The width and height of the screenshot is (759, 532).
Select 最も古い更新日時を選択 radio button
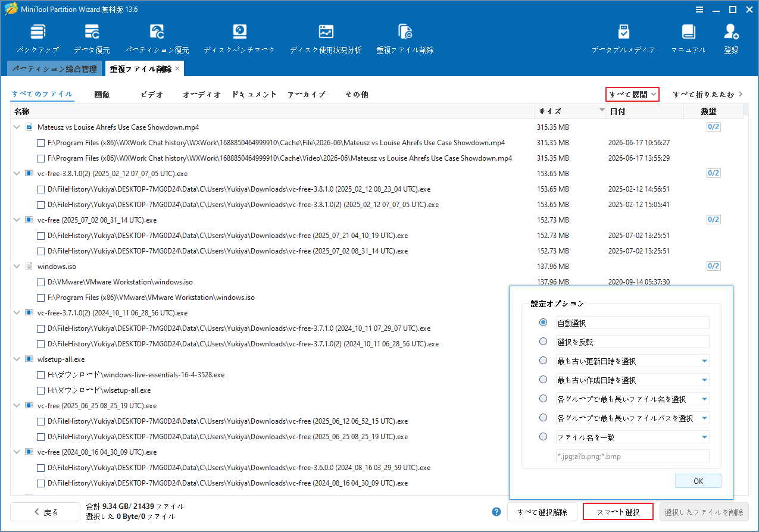click(543, 360)
